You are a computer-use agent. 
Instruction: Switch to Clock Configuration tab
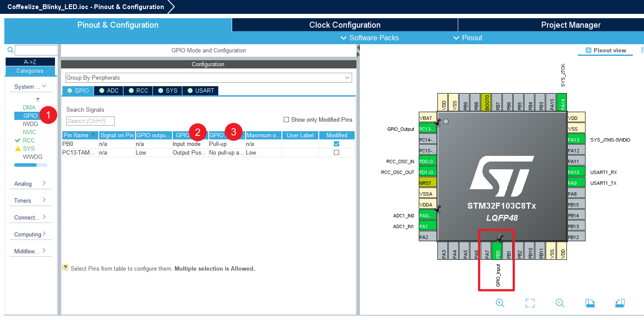tap(344, 25)
